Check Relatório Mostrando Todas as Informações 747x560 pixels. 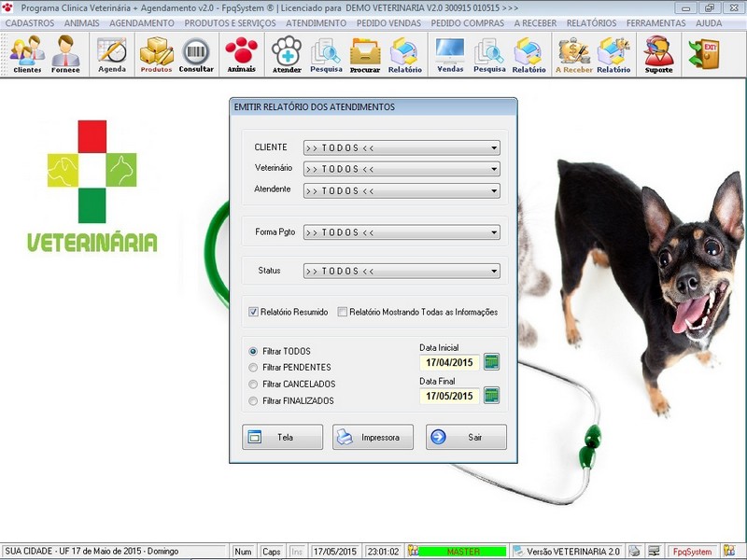click(342, 312)
